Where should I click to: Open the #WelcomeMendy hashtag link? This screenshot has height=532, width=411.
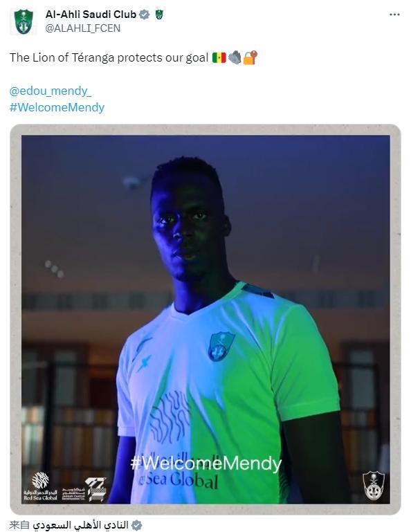57,107
